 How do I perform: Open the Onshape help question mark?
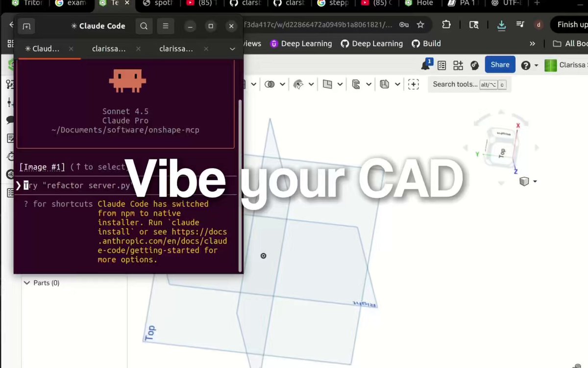point(526,65)
